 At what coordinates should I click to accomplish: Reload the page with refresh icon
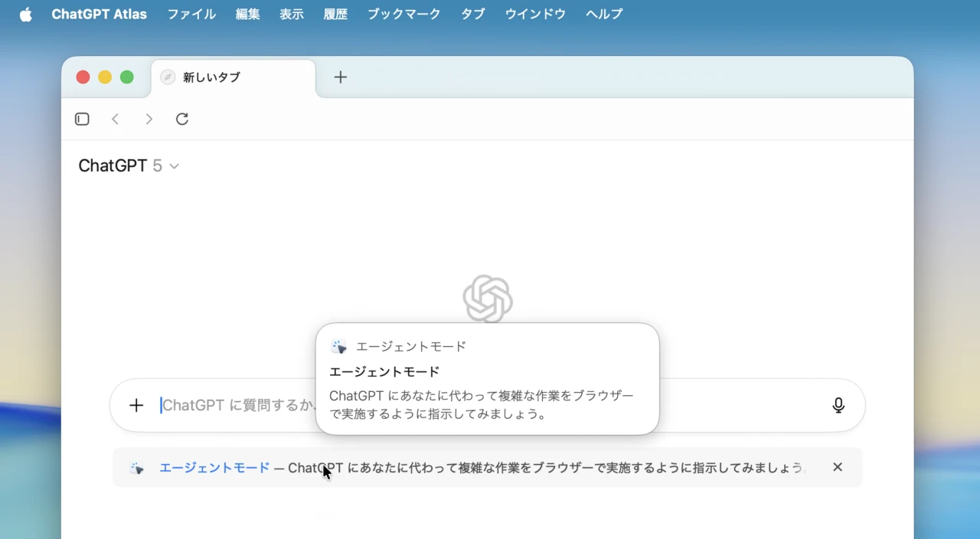click(x=182, y=119)
